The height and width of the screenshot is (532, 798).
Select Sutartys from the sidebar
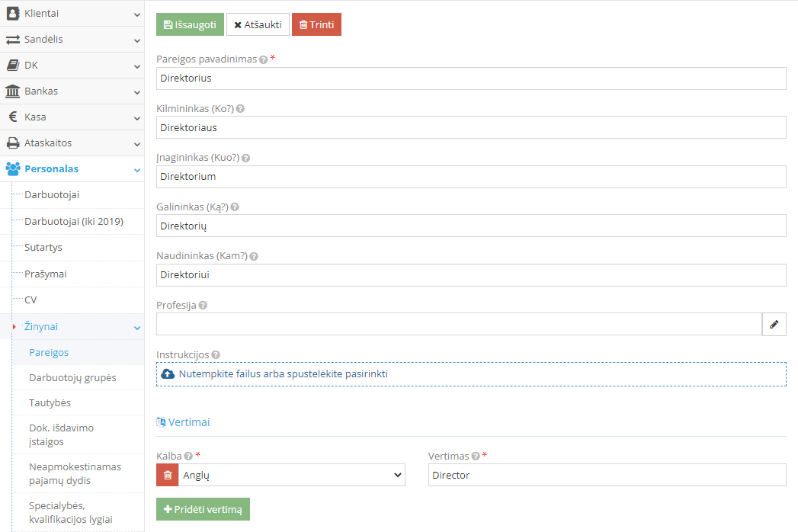[x=43, y=248]
